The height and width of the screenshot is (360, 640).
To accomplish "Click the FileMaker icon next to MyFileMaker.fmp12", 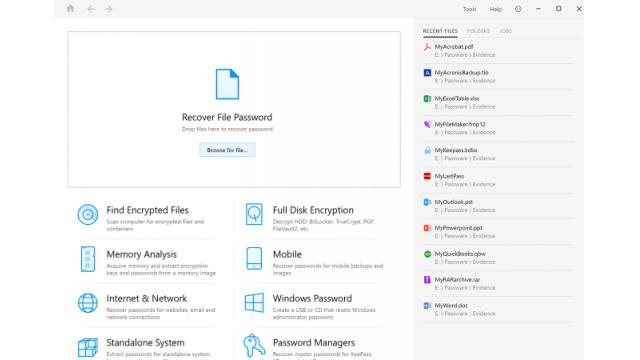I will 427,124.
